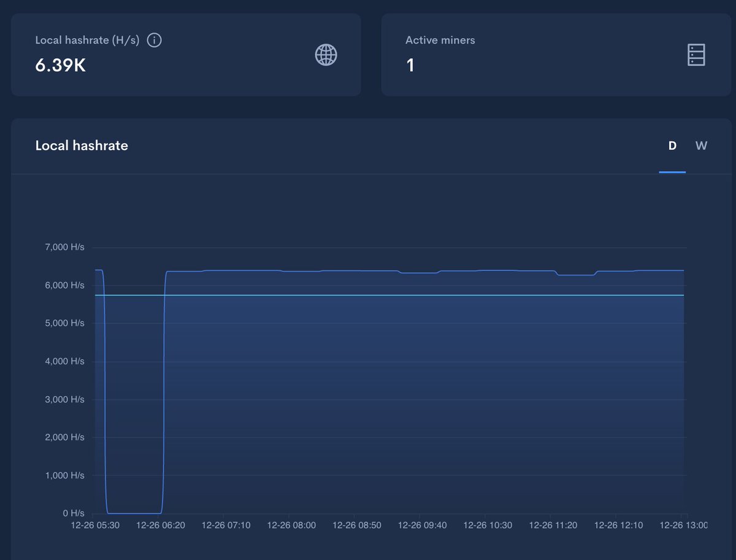Tap the miner hardware icon
This screenshot has width=736, height=560.
coord(696,55)
